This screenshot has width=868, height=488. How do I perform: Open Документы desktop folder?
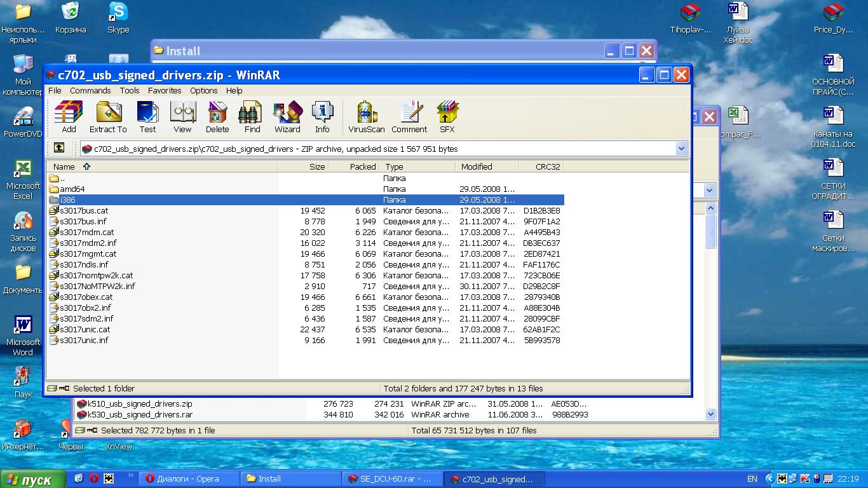pyautogui.click(x=23, y=278)
